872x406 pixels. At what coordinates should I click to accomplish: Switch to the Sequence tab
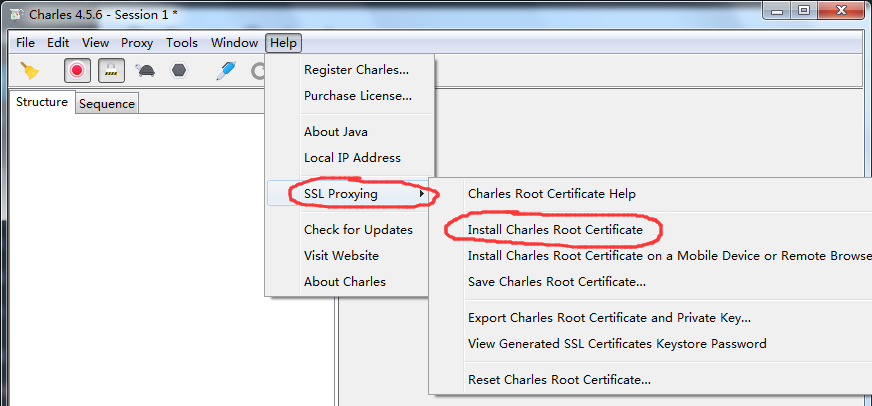tap(107, 104)
